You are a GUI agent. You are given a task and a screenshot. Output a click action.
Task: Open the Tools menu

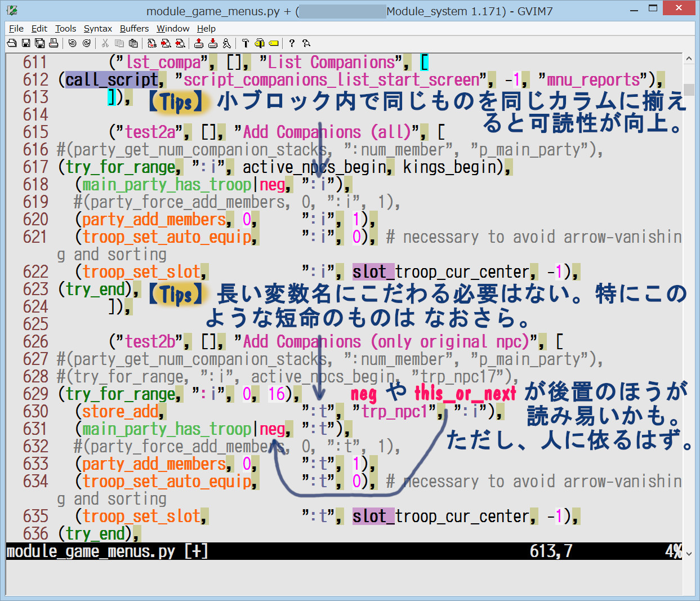(65, 28)
